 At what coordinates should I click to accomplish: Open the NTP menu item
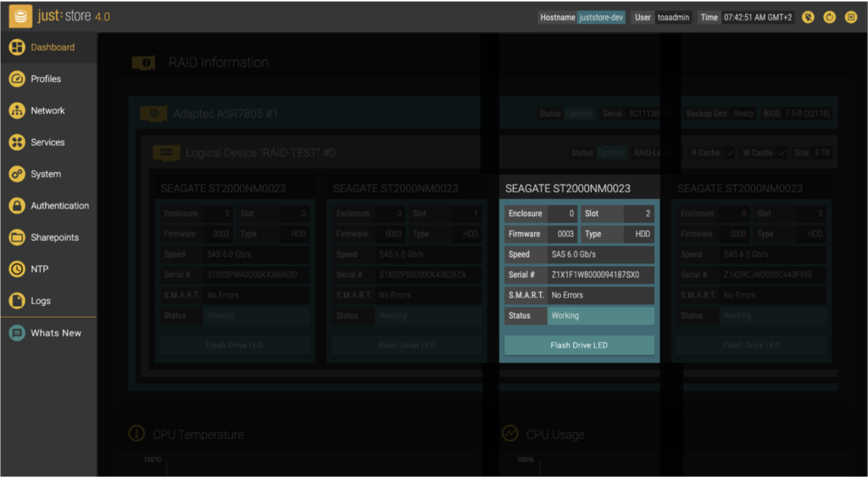point(48,269)
